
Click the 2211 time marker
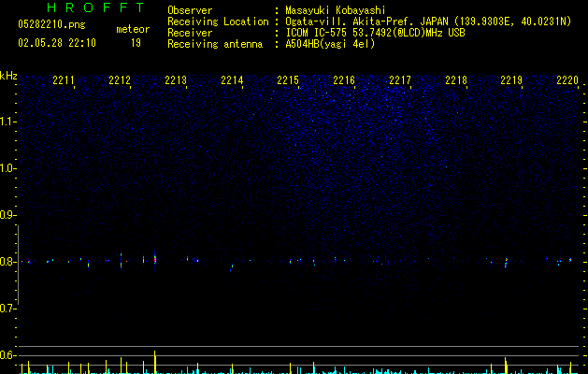point(64,80)
